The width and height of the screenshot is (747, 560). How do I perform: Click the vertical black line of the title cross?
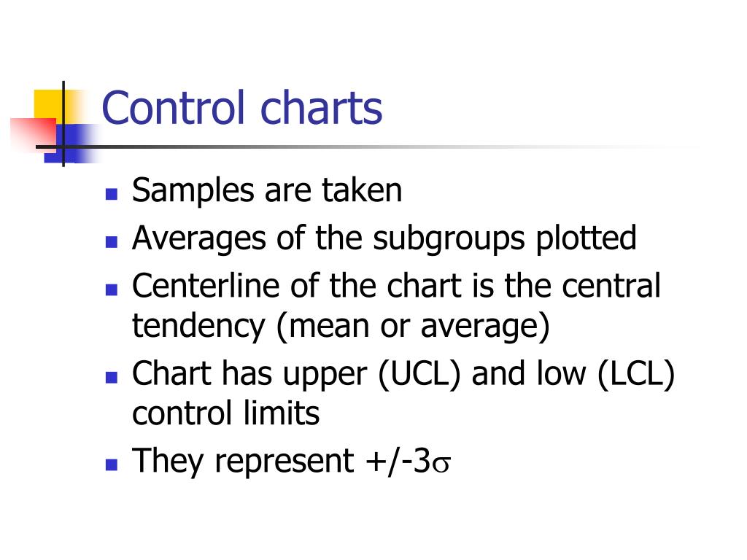point(63,124)
